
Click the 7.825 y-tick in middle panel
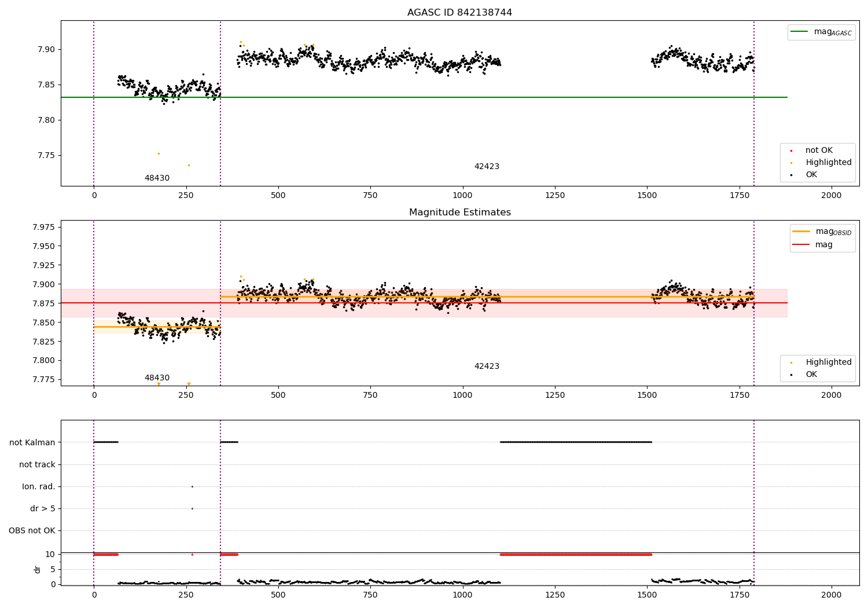43,342
